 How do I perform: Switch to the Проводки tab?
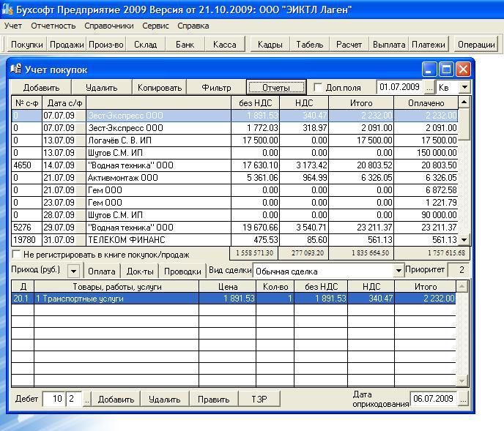click(182, 271)
